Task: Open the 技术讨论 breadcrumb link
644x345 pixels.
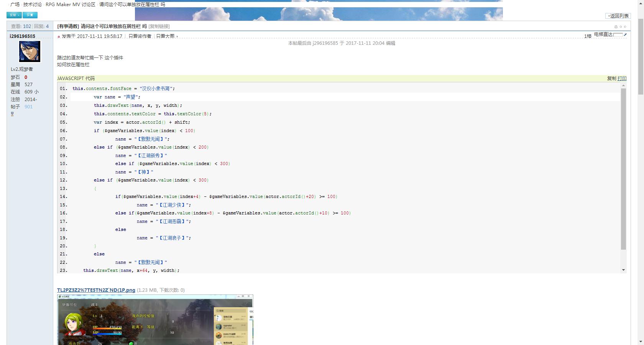Action: pos(33,5)
